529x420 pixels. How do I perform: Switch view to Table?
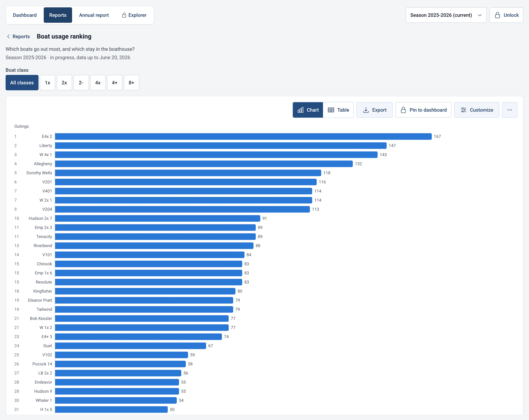[x=338, y=110]
